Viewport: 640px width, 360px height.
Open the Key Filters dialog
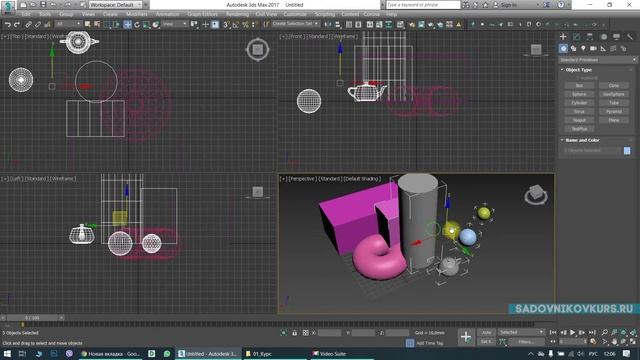(x=526, y=342)
